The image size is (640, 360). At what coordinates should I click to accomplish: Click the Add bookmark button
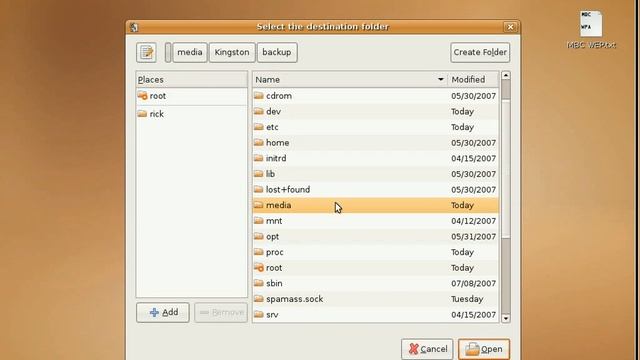pyautogui.click(x=163, y=313)
